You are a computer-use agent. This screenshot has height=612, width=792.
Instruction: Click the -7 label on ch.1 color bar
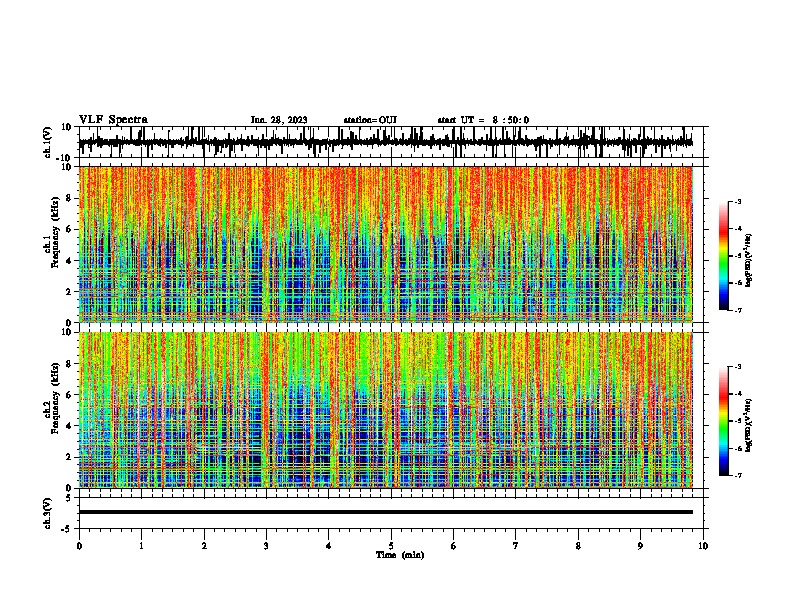pyautogui.click(x=738, y=310)
